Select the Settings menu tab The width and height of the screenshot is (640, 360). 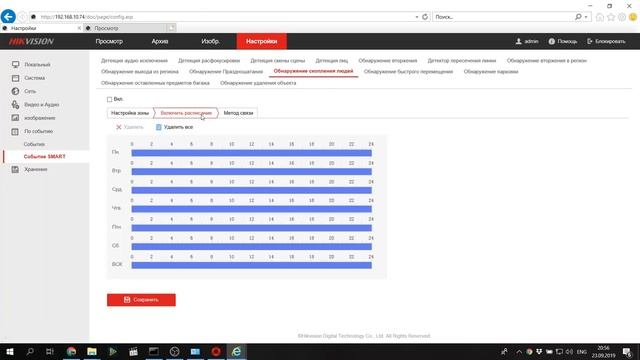(x=262, y=41)
